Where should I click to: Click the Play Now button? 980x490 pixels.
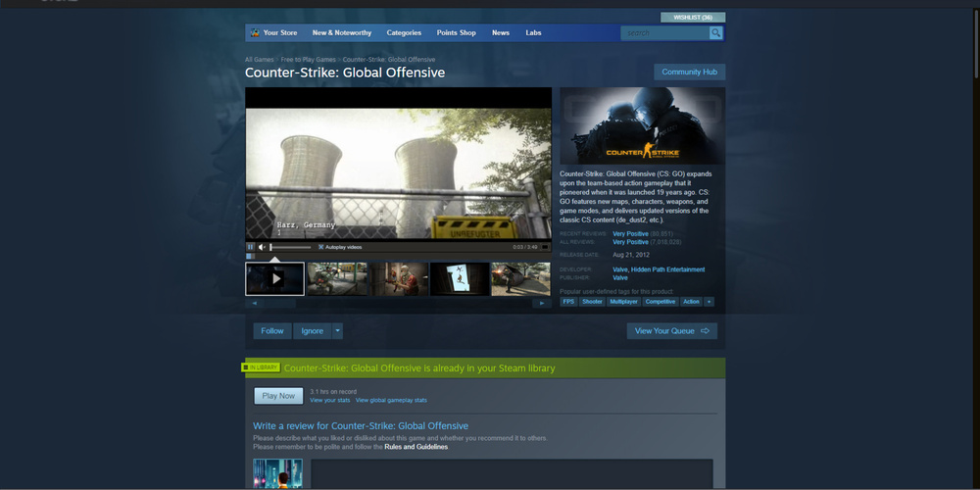tap(278, 396)
